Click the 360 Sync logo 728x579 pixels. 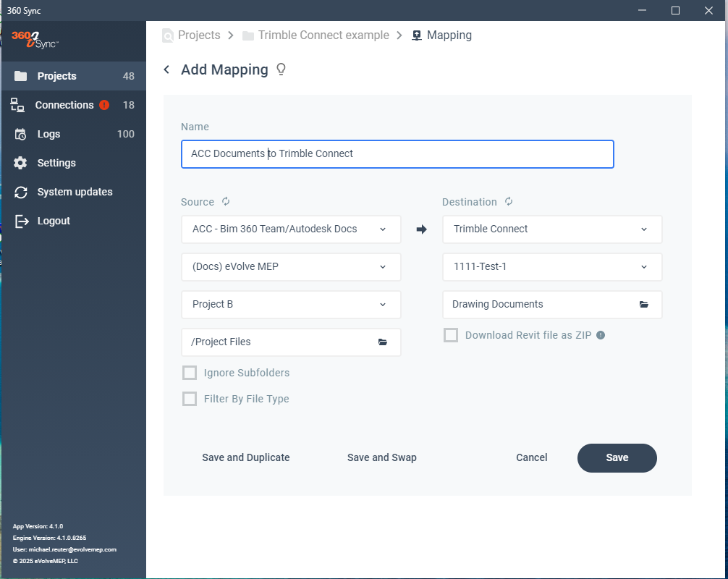click(35, 40)
